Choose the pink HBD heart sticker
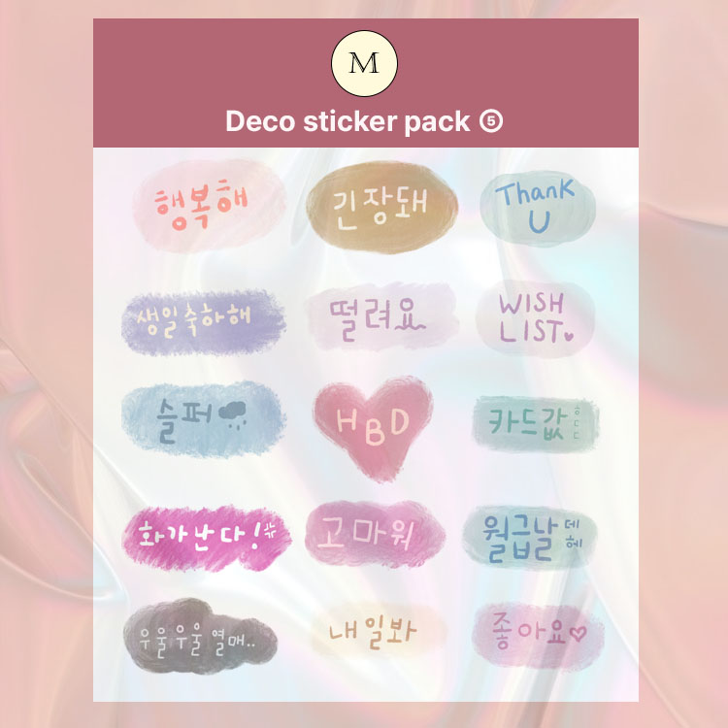This screenshot has height=728, width=728. coord(374,429)
